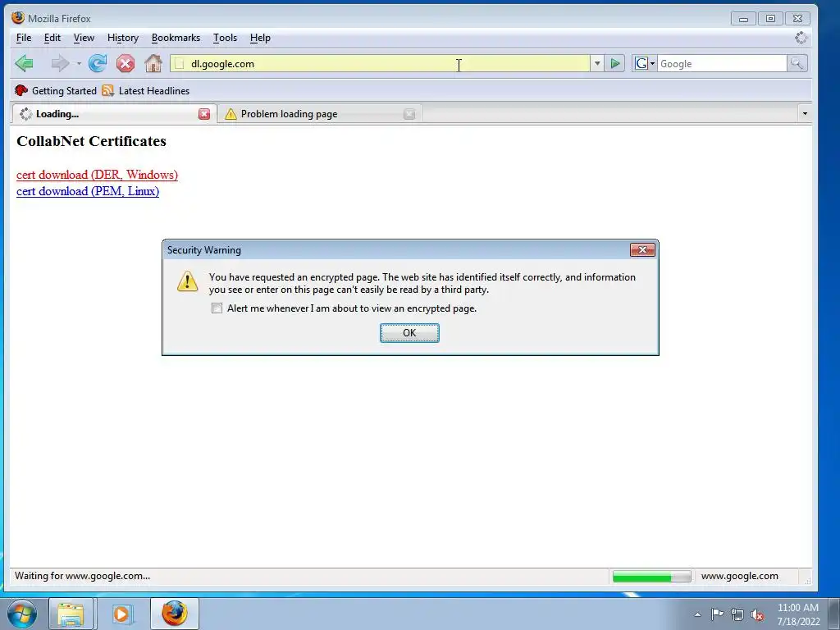Reload the page with the Refresh icon
840x630 pixels.
[98, 64]
